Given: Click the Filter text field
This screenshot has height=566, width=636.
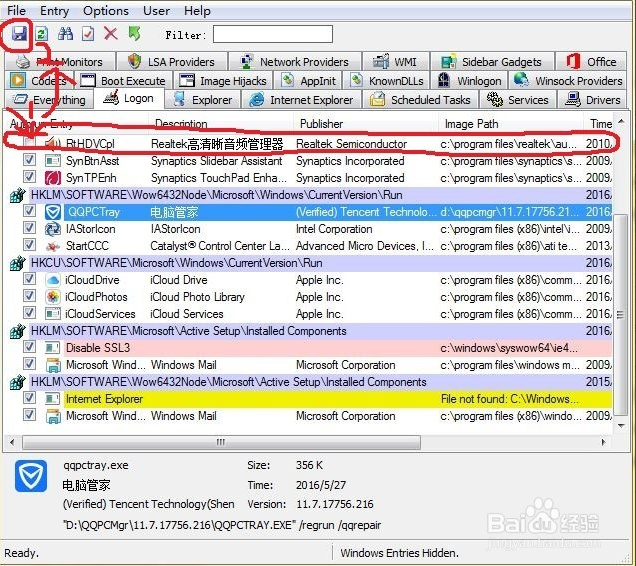Looking at the screenshot, I should 273,34.
